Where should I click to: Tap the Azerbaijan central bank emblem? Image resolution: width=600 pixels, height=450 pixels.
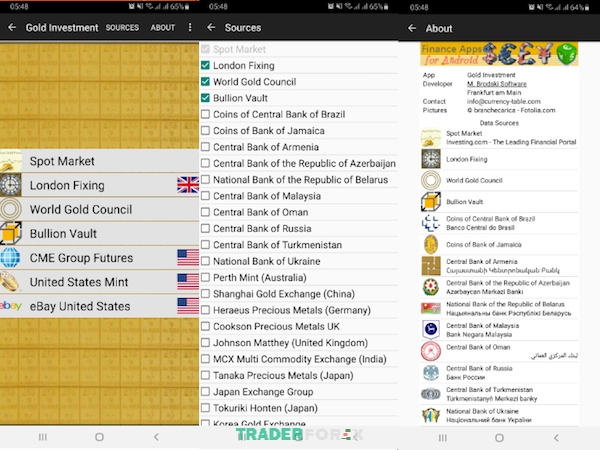(x=431, y=287)
